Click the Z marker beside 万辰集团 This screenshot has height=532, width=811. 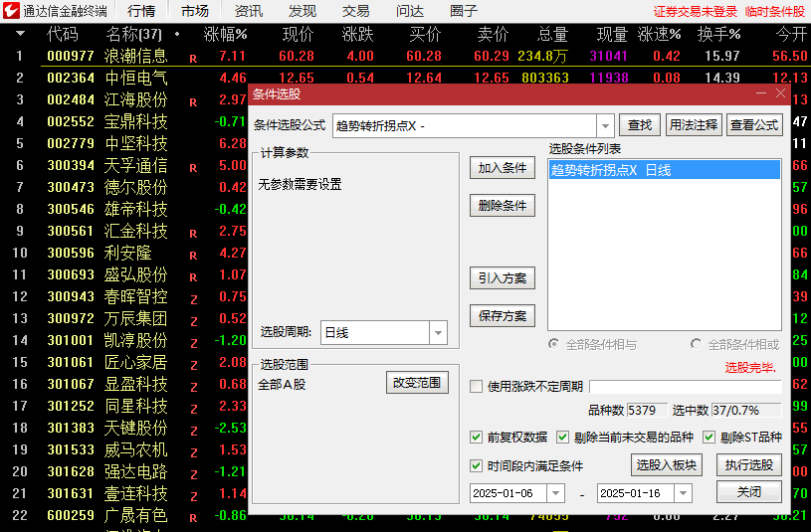(x=194, y=321)
